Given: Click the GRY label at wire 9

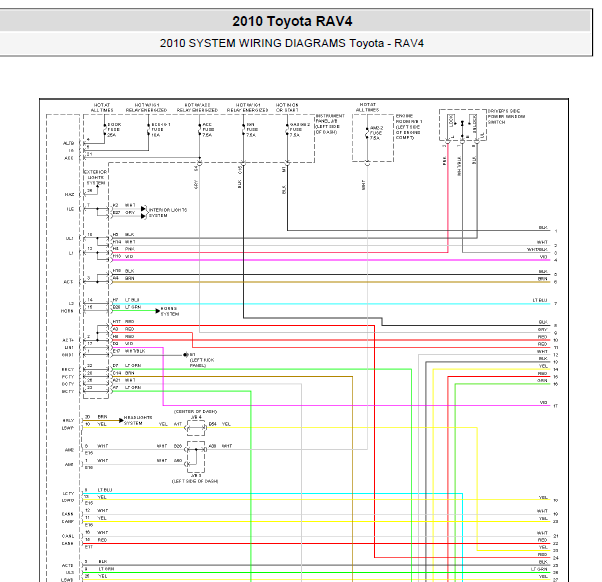Looking at the screenshot, I should 542,329.
